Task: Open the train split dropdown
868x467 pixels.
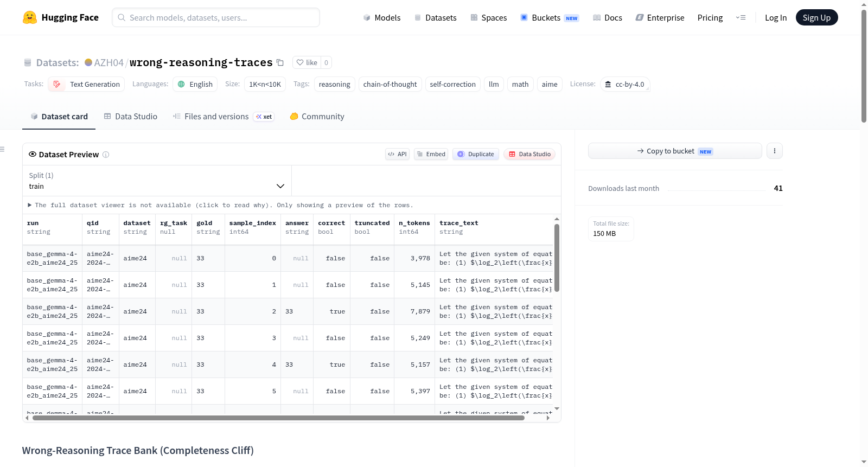Action: click(x=157, y=181)
